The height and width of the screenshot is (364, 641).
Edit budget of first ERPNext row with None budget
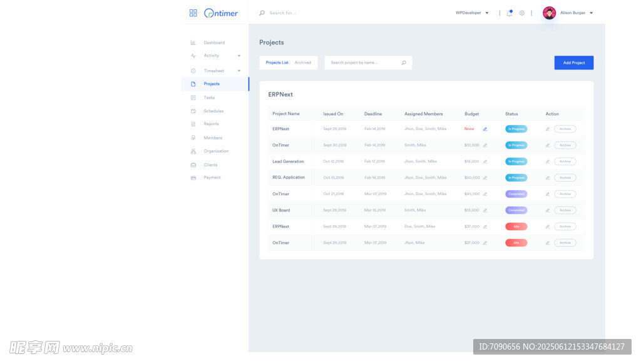pyautogui.click(x=485, y=129)
